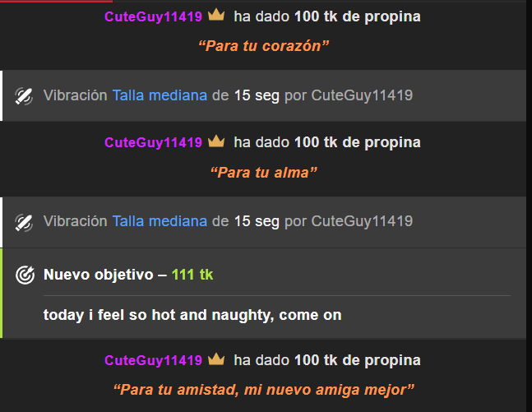Click crown icon beside the 'Para tu corazón' tip

216,16
